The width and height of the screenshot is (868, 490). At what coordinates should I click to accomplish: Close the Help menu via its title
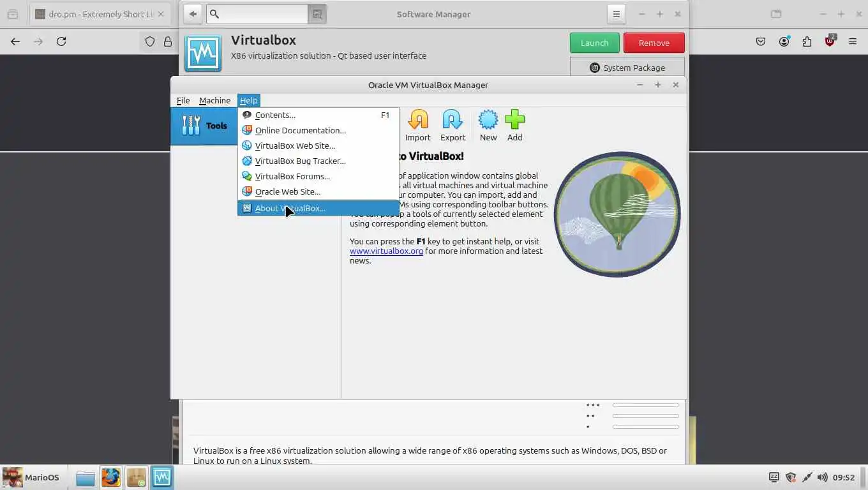click(x=248, y=100)
